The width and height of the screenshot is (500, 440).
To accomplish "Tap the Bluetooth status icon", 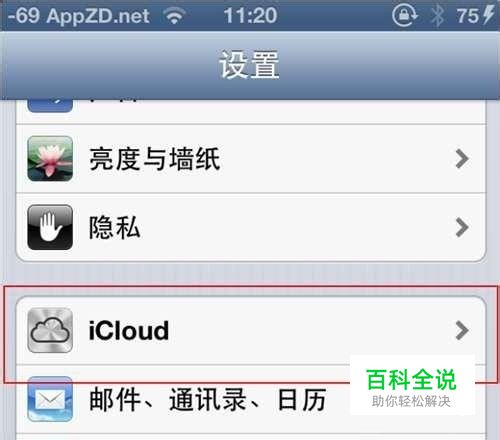I will click(437, 16).
